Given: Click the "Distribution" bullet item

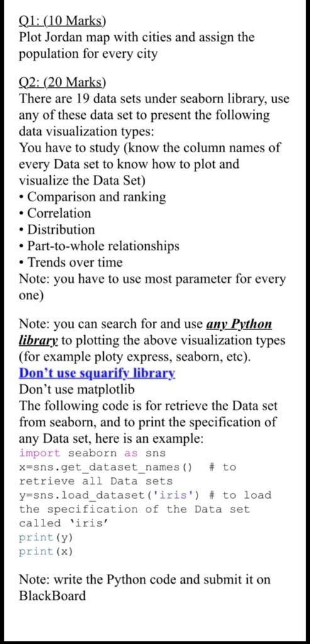Looking at the screenshot, I should 57,229.
